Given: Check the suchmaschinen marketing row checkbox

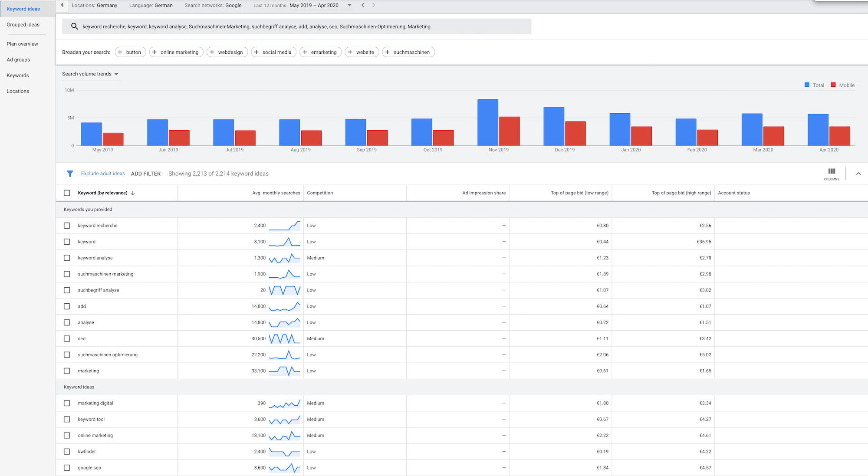Looking at the screenshot, I should pyautogui.click(x=67, y=274).
